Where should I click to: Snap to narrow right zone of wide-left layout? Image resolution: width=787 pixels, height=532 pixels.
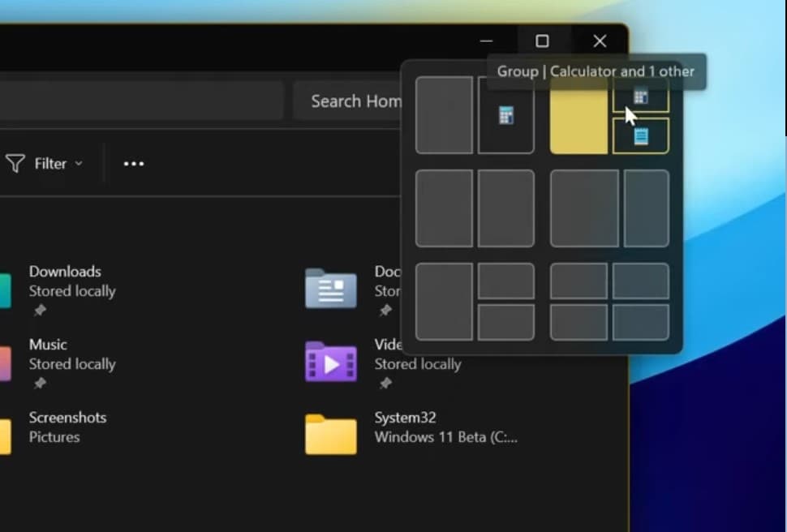click(x=647, y=208)
